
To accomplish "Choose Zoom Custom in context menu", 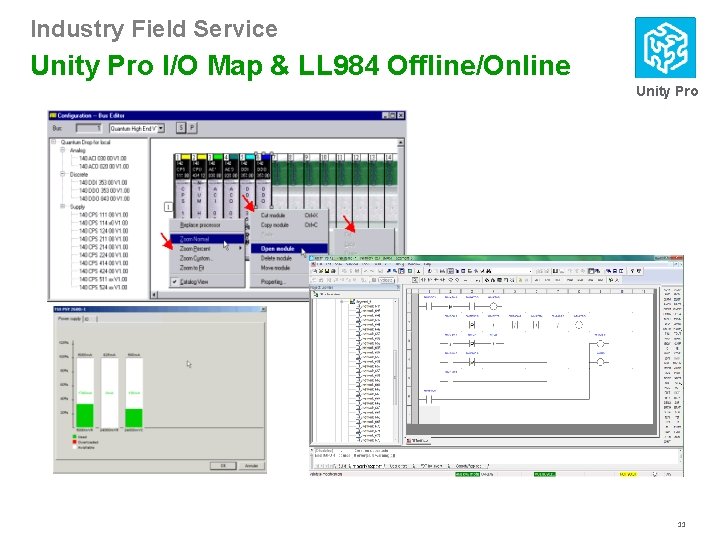I will pyautogui.click(x=207, y=258).
